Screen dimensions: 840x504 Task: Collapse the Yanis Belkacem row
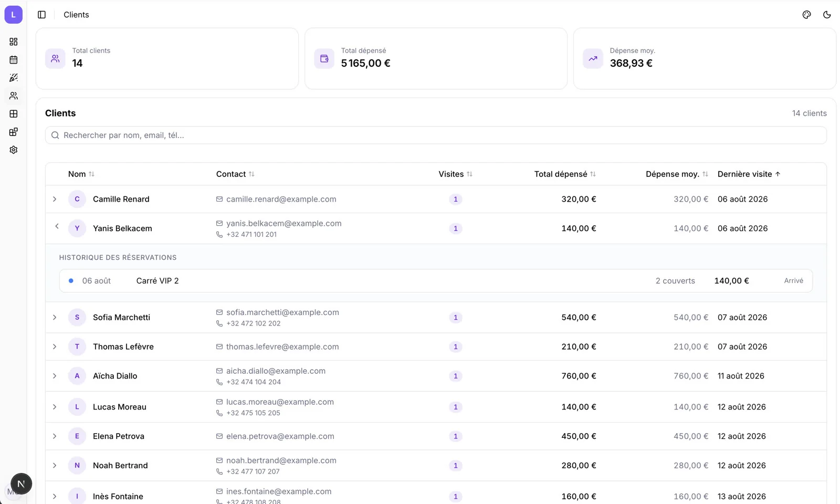point(57,226)
